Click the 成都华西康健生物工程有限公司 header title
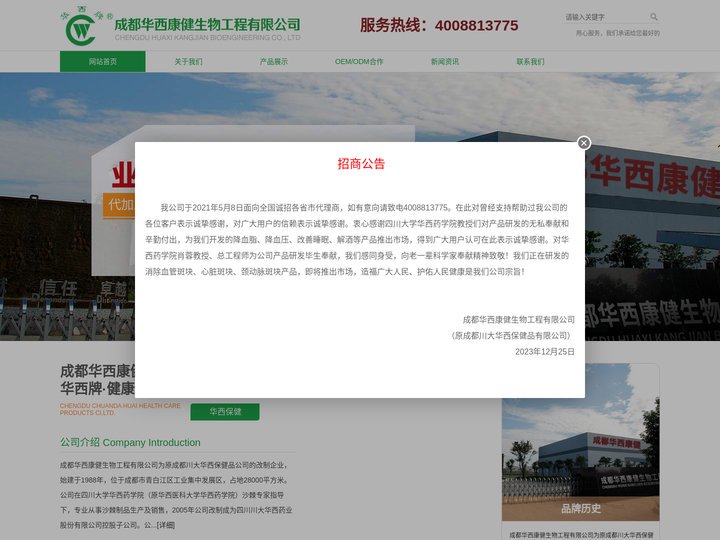The image size is (720, 540). point(207,25)
